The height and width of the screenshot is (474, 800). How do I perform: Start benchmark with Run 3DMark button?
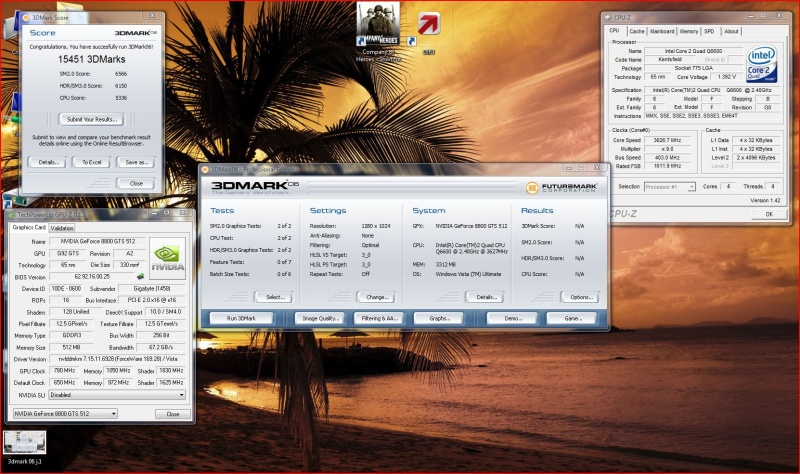(x=241, y=318)
